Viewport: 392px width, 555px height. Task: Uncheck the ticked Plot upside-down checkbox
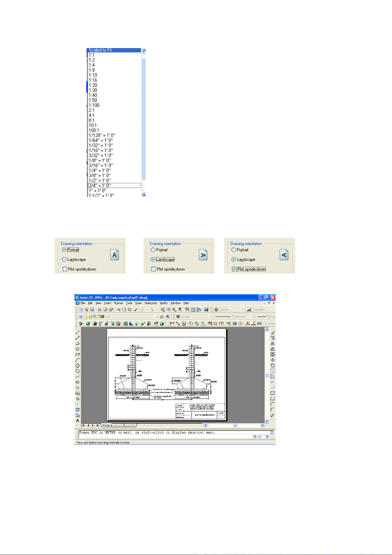tap(234, 269)
